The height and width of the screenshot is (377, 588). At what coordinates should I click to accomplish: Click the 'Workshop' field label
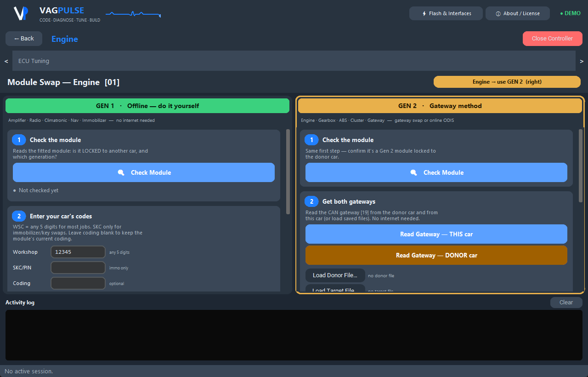tap(25, 252)
